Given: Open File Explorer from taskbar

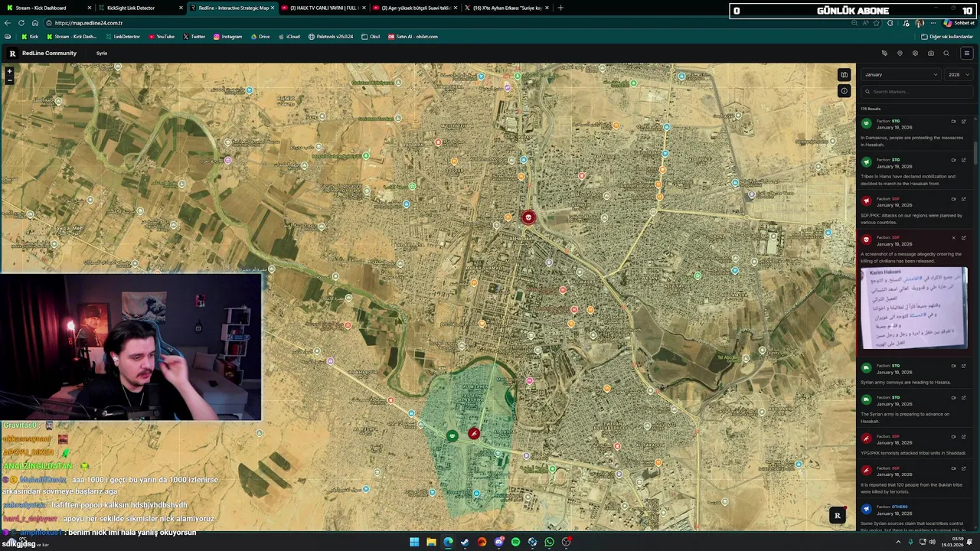Looking at the screenshot, I should (x=431, y=542).
